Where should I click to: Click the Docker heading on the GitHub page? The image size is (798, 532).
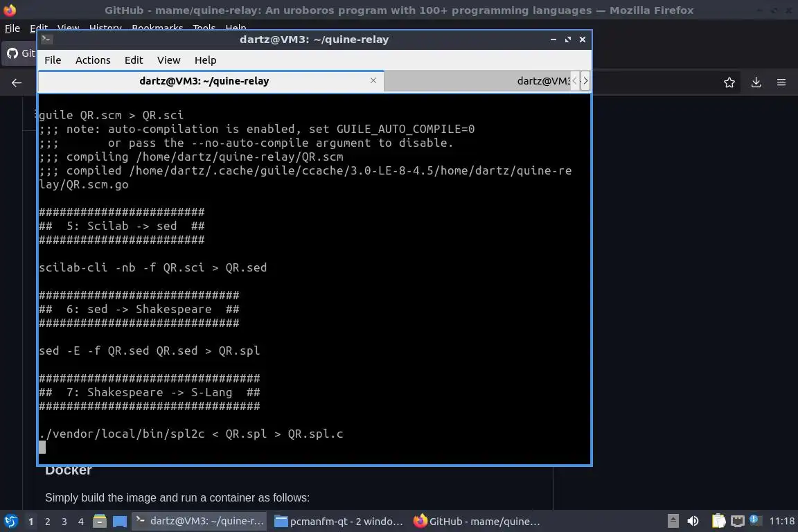click(x=68, y=470)
